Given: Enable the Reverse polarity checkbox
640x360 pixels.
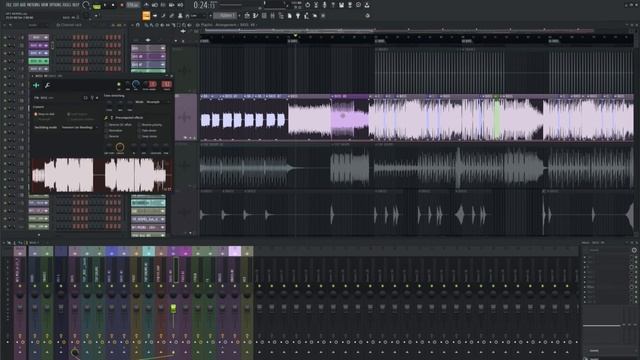Looking at the screenshot, I should tap(151, 125).
